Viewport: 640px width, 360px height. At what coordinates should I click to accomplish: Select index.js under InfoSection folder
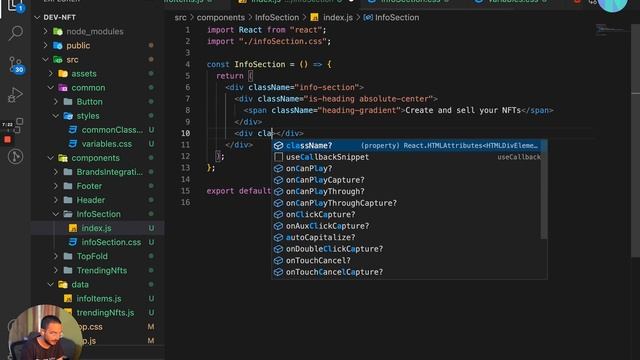pos(98,228)
